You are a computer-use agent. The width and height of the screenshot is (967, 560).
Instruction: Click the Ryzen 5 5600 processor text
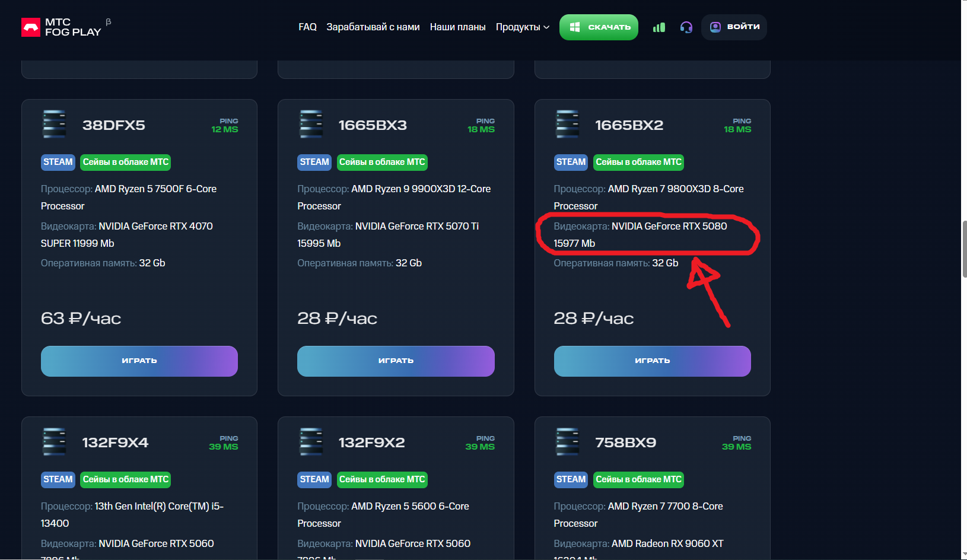click(383, 515)
